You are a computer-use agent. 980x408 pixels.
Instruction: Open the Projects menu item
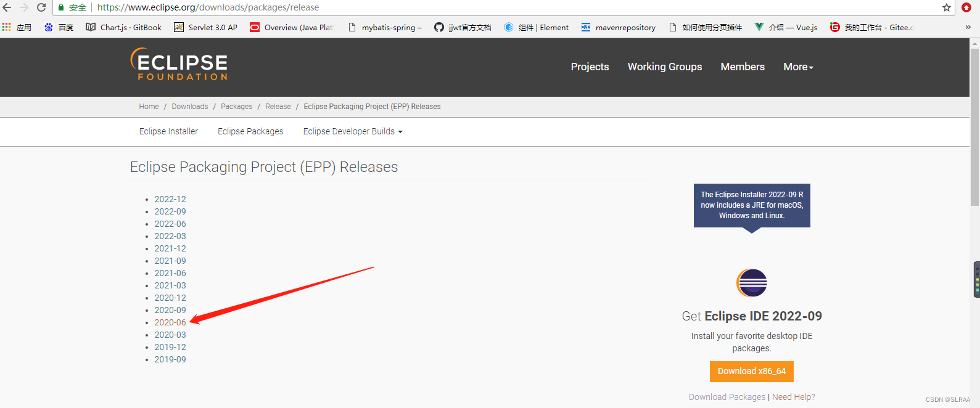(590, 67)
